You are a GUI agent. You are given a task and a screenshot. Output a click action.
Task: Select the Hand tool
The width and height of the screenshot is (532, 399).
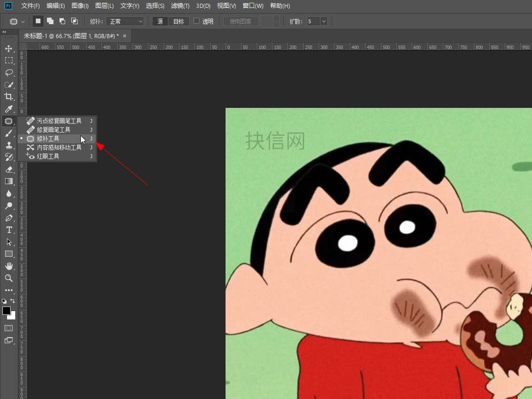coord(9,266)
